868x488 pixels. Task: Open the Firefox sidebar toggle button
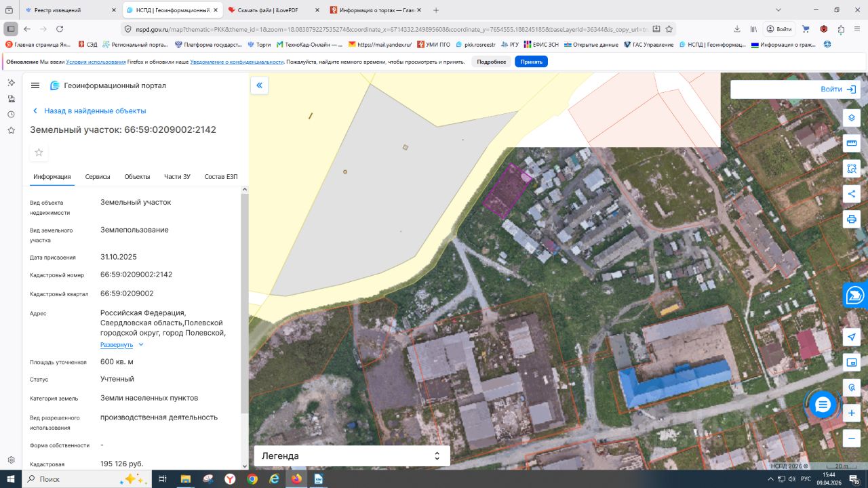tap(11, 29)
